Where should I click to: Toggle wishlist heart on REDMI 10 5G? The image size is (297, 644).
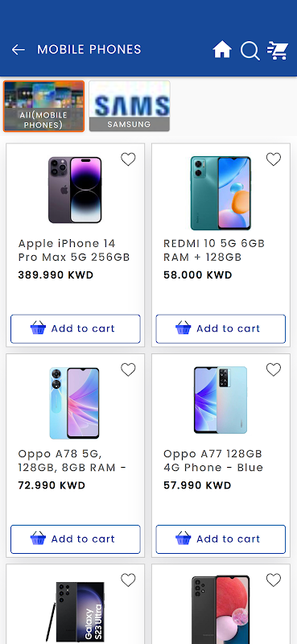point(274,159)
